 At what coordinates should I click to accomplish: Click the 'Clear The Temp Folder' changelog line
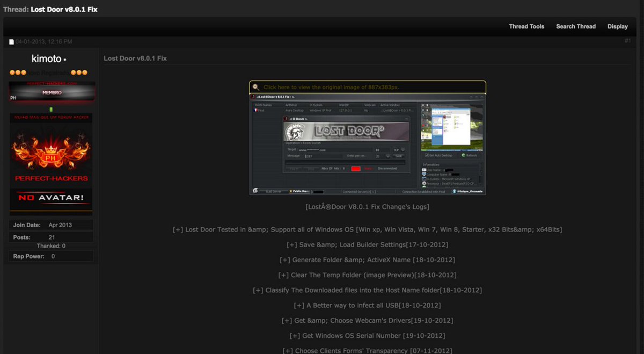pyautogui.click(x=368, y=274)
